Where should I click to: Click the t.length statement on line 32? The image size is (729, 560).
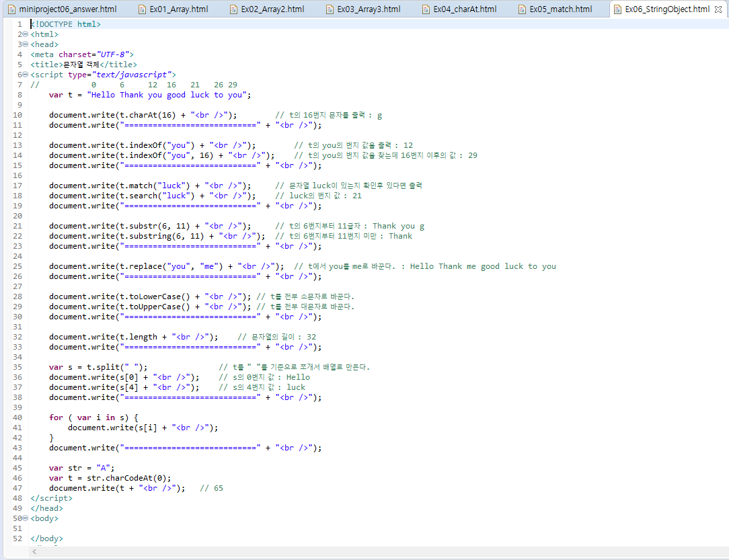(x=133, y=337)
